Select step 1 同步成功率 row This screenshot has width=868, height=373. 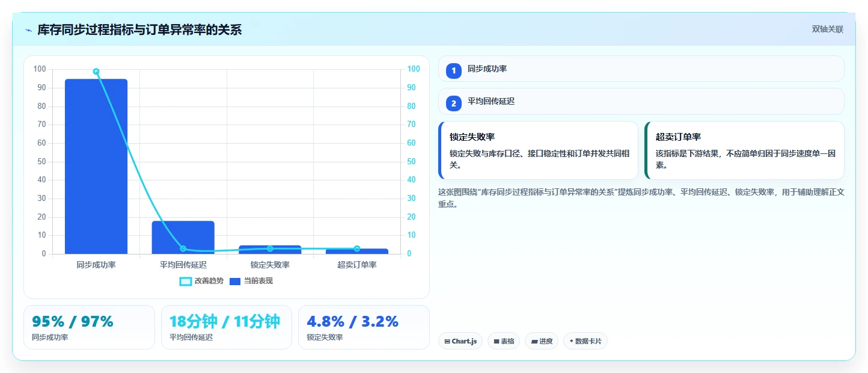641,69
